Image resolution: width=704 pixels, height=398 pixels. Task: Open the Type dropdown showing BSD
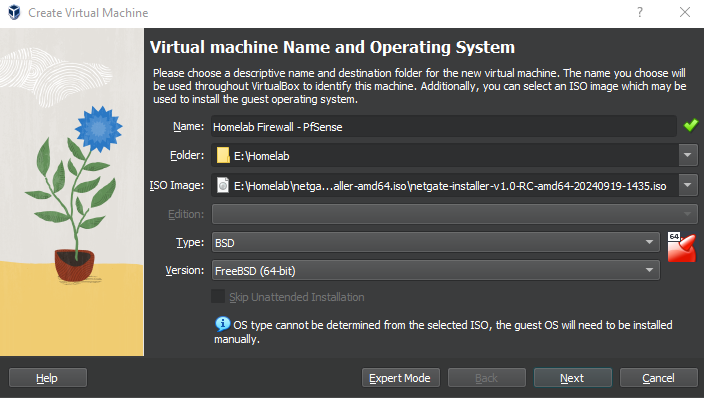(436, 243)
